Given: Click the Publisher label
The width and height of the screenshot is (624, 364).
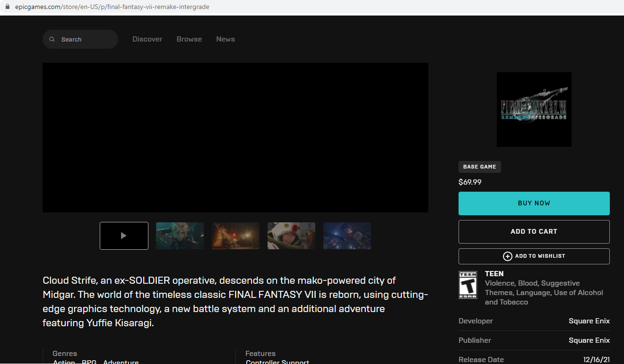Looking at the screenshot, I should click(475, 340).
